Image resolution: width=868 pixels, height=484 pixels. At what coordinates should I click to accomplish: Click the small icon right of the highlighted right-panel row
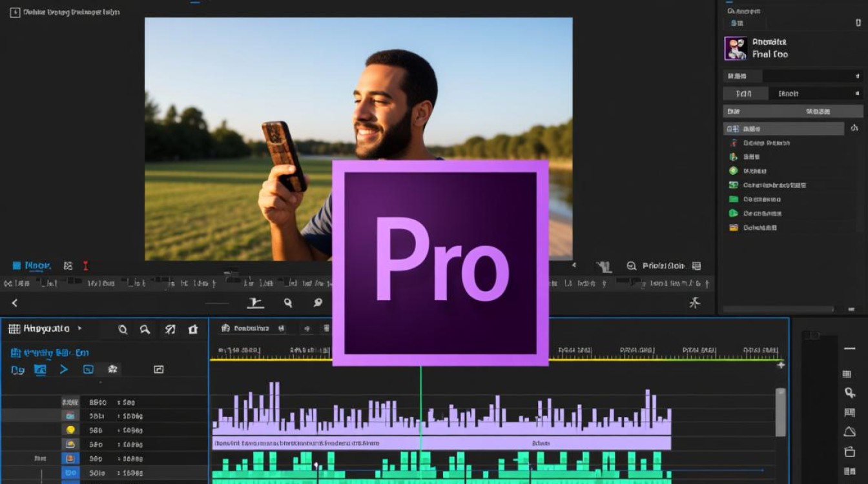tap(855, 128)
